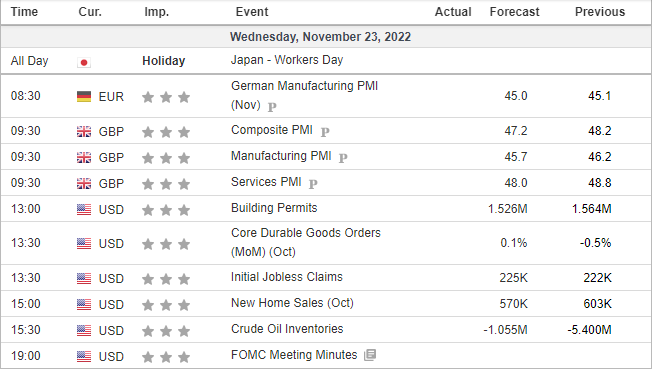Viewport: 652px width, 369px height.
Task: Click the Japan - Workers Day holiday entry
Action: (x=287, y=60)
